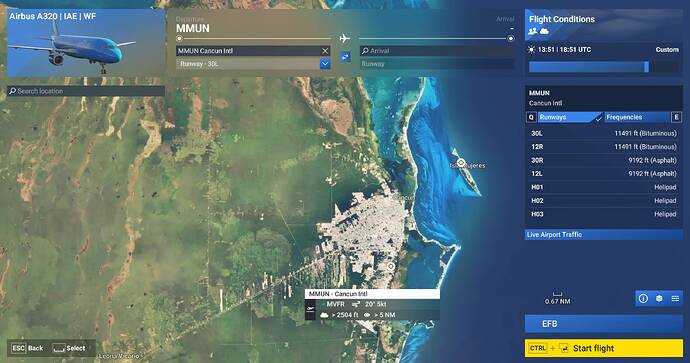Screen dimensions: 690x363
Task: Click the weather cloud icon under Flight Conditions
Action: [544, 31]
